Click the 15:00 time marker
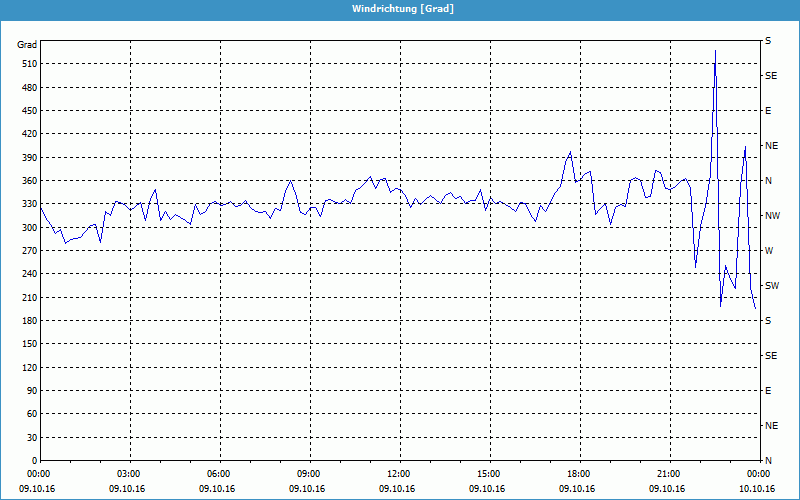The width and height of the screenshot is (800, 500). point(489,474)
